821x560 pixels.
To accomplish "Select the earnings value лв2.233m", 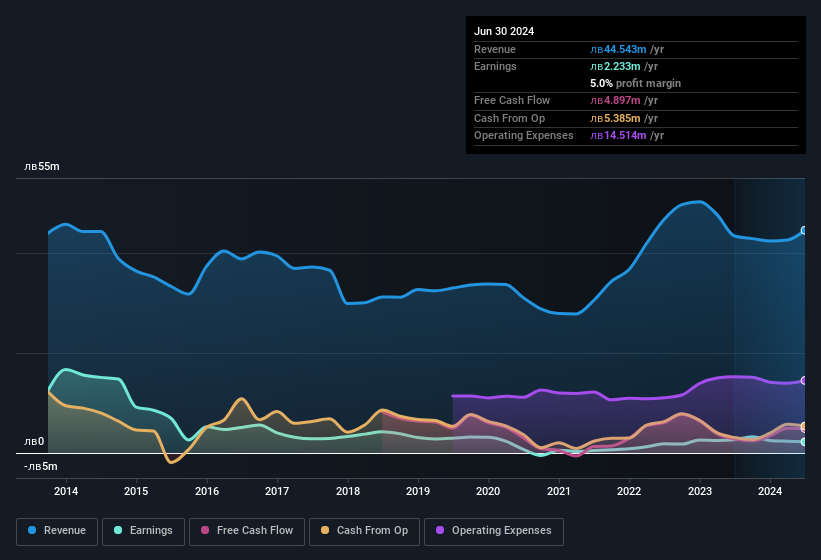I will [615, 66].
